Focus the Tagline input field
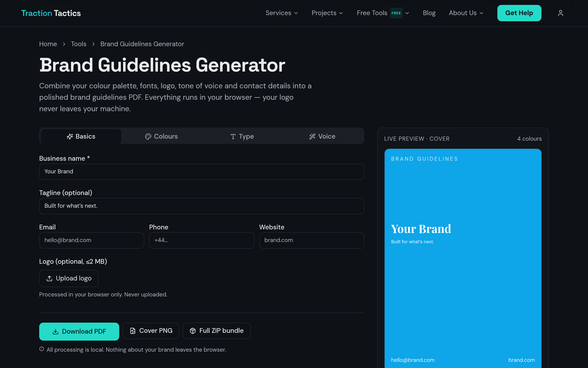This screenshot has width=588, height=368. pos(202,206)
